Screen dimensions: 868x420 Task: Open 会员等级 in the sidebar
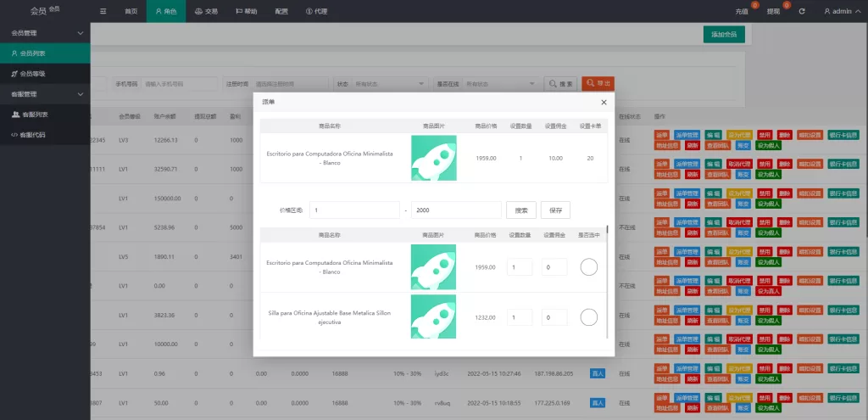32,74
